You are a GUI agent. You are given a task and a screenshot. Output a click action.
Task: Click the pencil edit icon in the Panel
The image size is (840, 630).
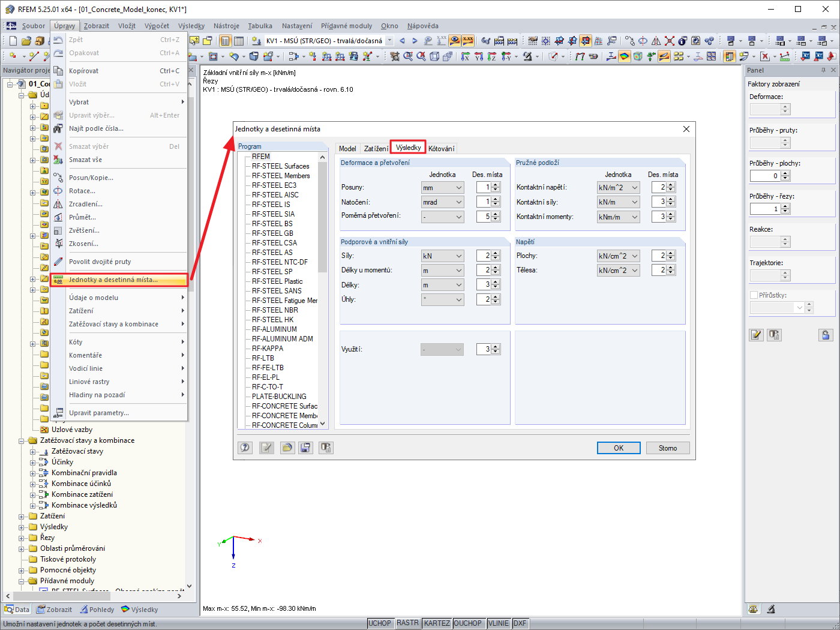coord(756,335)
